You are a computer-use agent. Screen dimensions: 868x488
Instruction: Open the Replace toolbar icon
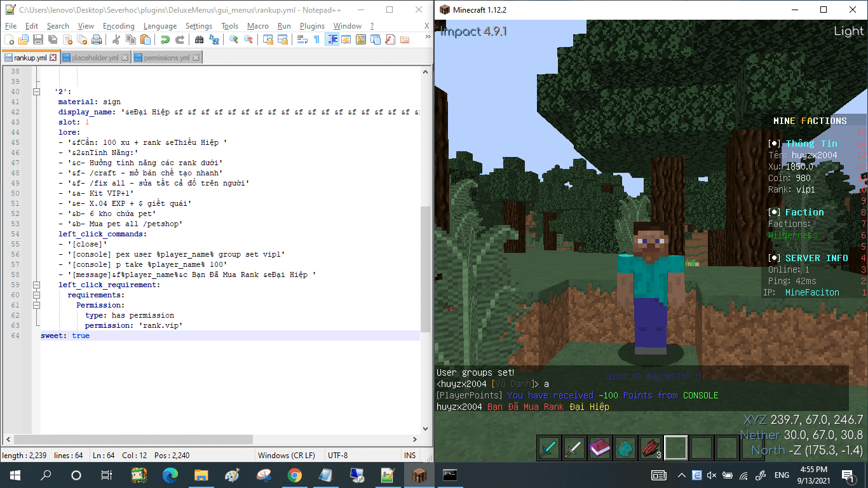(x=214, y=39)
